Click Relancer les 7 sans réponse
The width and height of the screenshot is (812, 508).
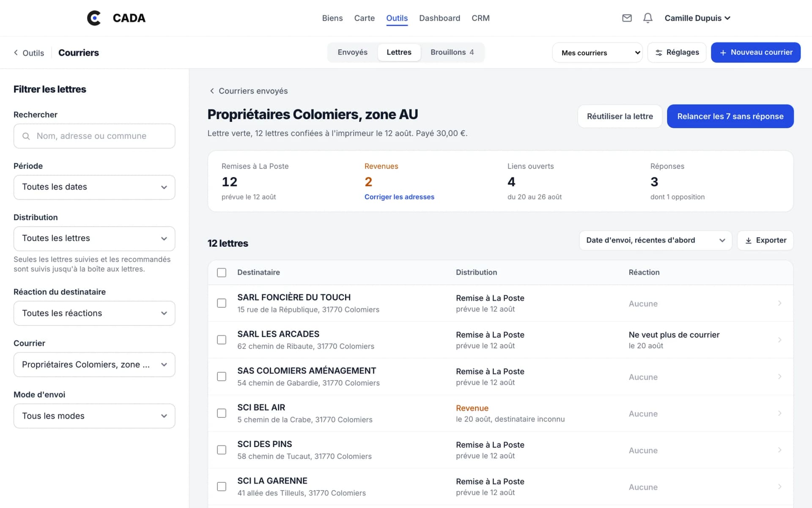click(x=730, y=116)
